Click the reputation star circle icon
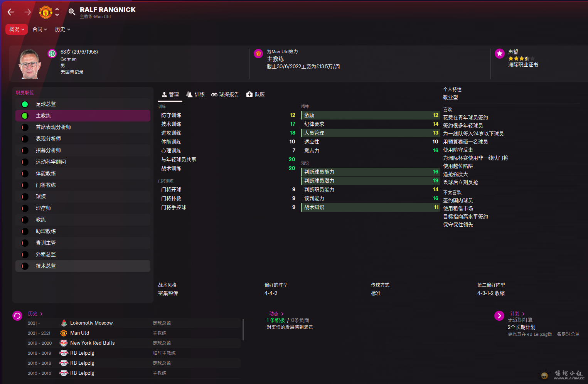The height and width of the screenshot is (384, 588). 500,54
